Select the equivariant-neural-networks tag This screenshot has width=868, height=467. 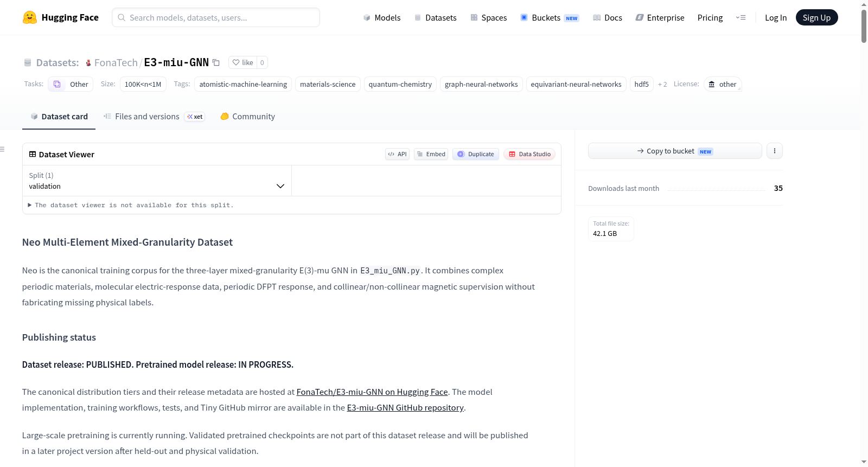576,84
